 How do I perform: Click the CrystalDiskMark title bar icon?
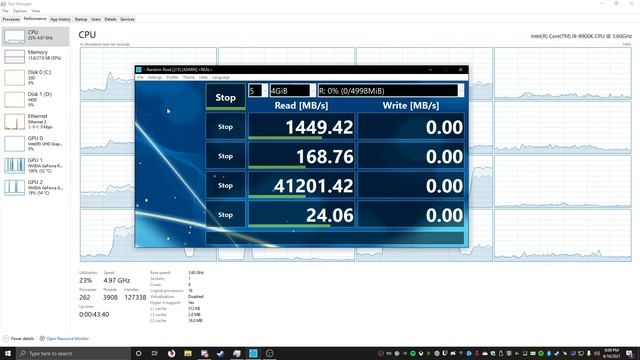pos(139,70)
